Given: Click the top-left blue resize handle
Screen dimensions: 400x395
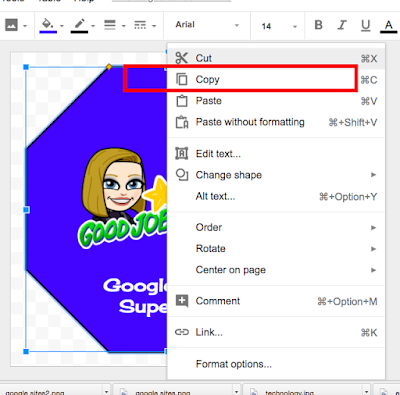Looking at the screenshot, I should click(x=26, y=67).
